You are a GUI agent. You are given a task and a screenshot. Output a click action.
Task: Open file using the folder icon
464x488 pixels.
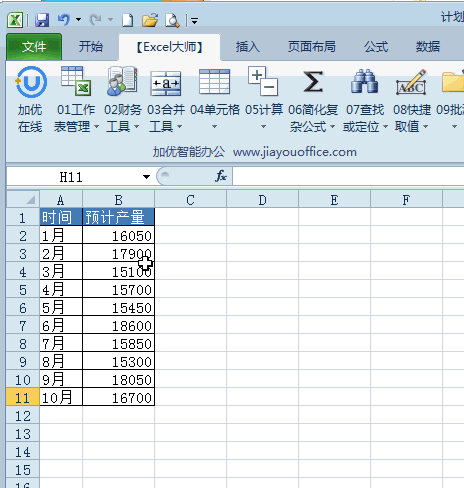tap(150, 21)
